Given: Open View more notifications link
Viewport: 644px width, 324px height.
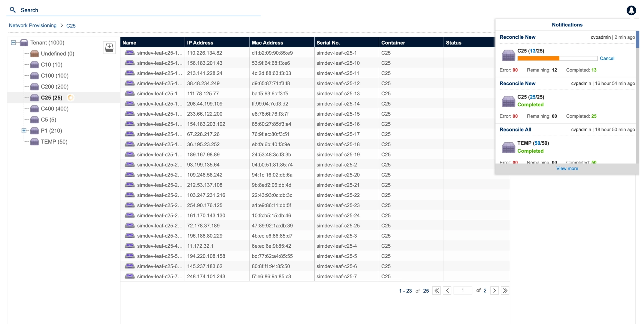Looking at the screenshot, I should point(567,168).
